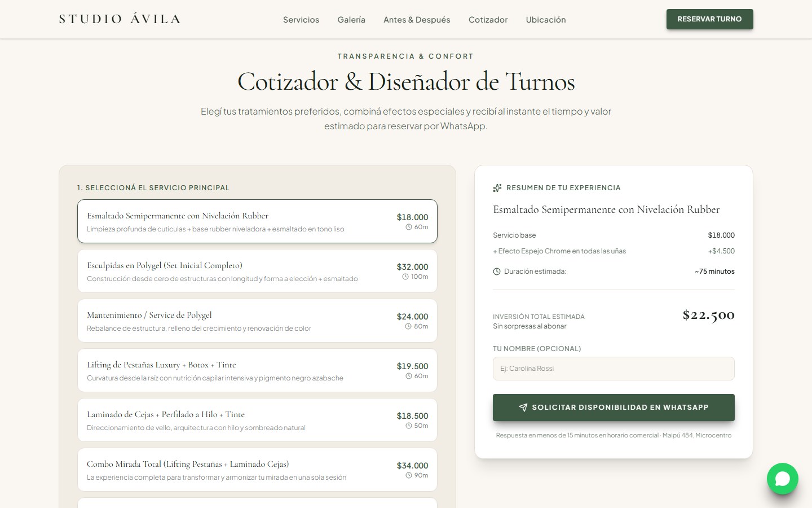
Task: Select Esculpidas en Polygel service option
Action: tap(257, 271)
